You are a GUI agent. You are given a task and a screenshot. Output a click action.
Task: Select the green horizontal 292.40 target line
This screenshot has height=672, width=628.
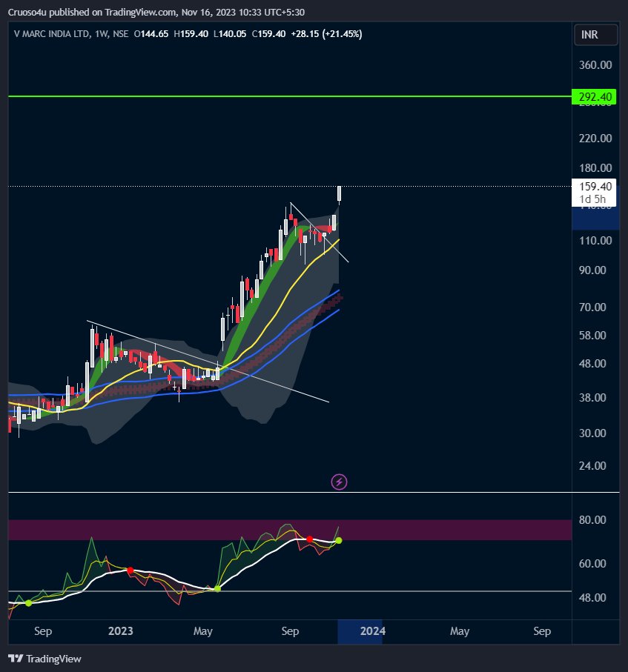pos(290,96)
